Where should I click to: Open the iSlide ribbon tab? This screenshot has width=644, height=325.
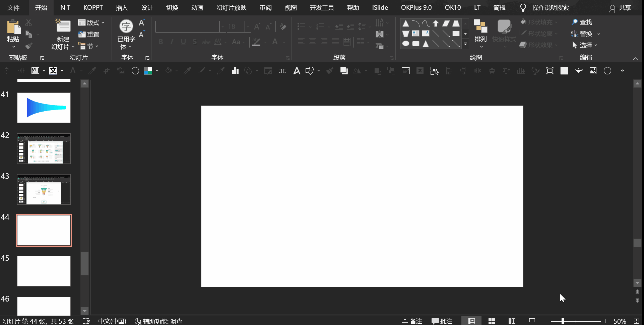tap(380, 7)
